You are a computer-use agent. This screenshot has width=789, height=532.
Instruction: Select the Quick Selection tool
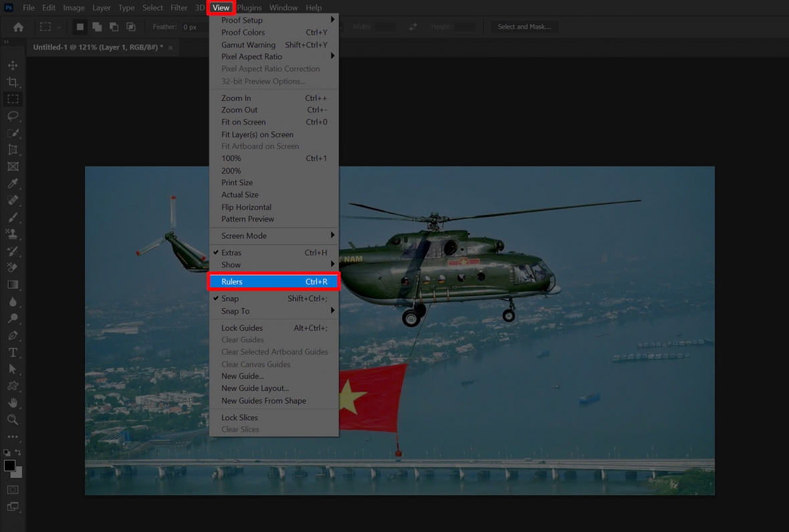(13, 133)
